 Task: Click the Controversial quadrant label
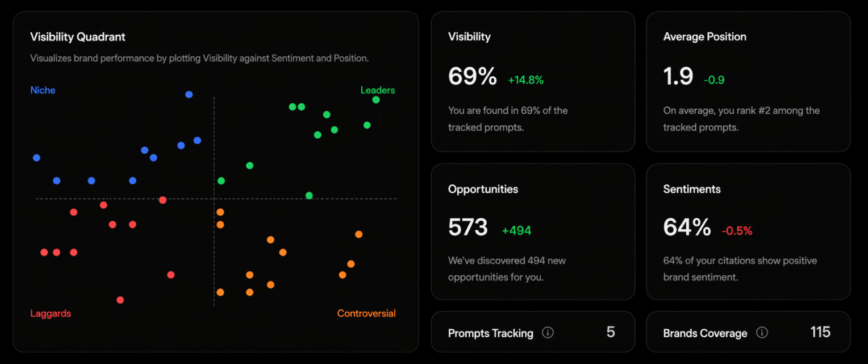[x=366, y=313]
